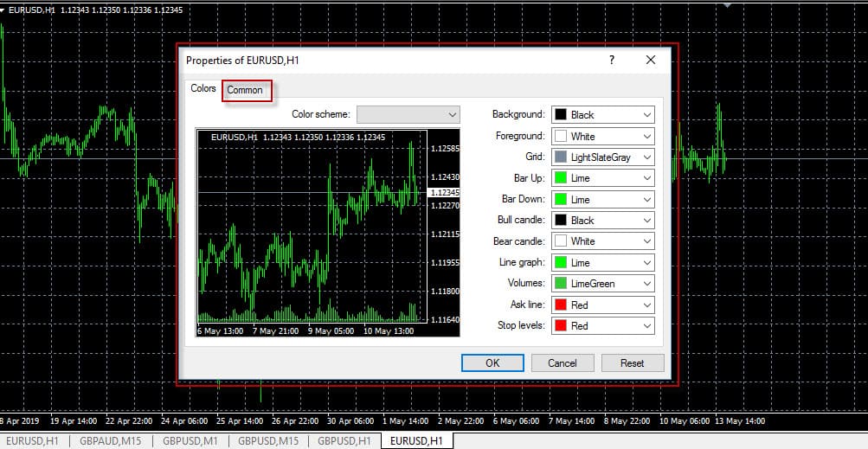This screenshot has height=449, width=868.
Task: Open the Color scheme dropdown
Action: [x=409, y=114]
